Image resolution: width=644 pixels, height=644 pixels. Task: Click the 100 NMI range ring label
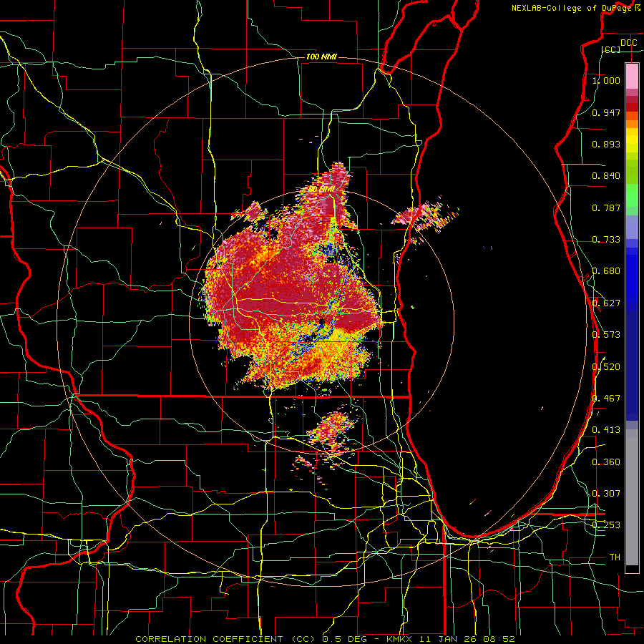point(321,57)
